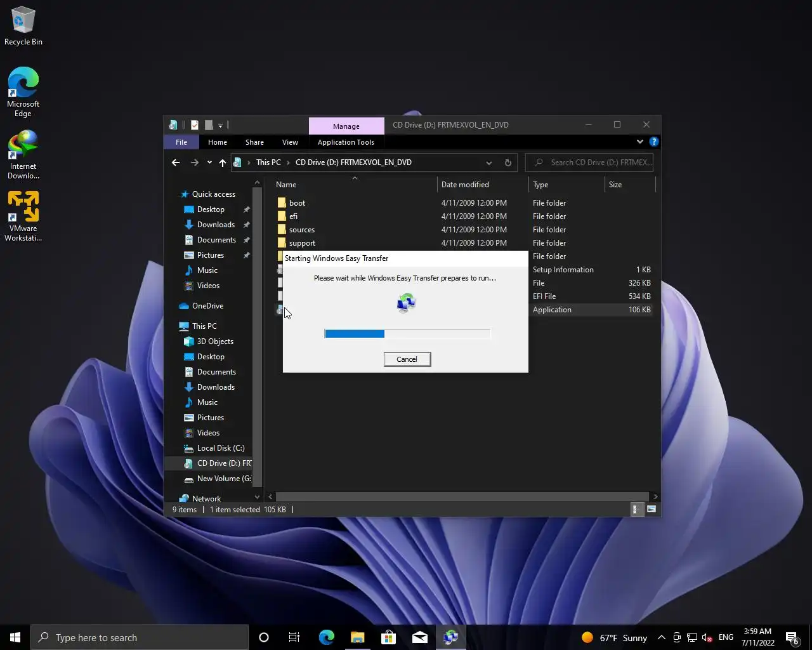
Task: Click the taskbar search box
Action: tap(140, 637)
